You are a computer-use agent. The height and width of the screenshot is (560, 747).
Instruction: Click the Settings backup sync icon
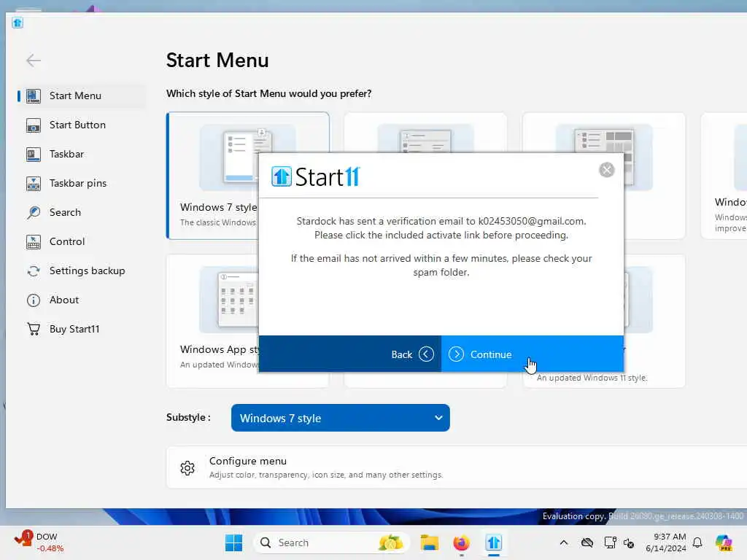34,271
